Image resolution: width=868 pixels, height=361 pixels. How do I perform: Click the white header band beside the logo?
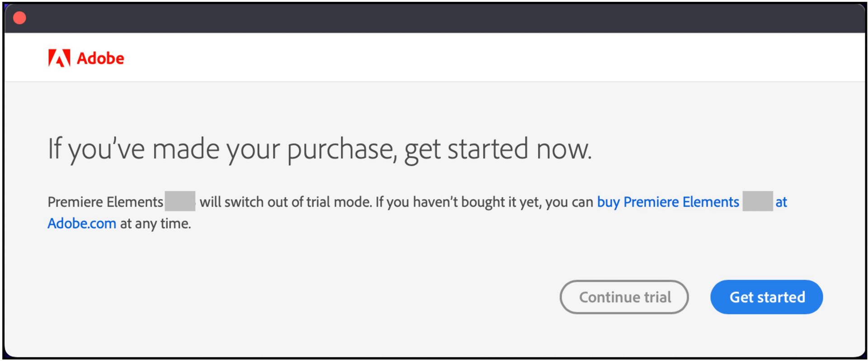click(x=452, y=58)
